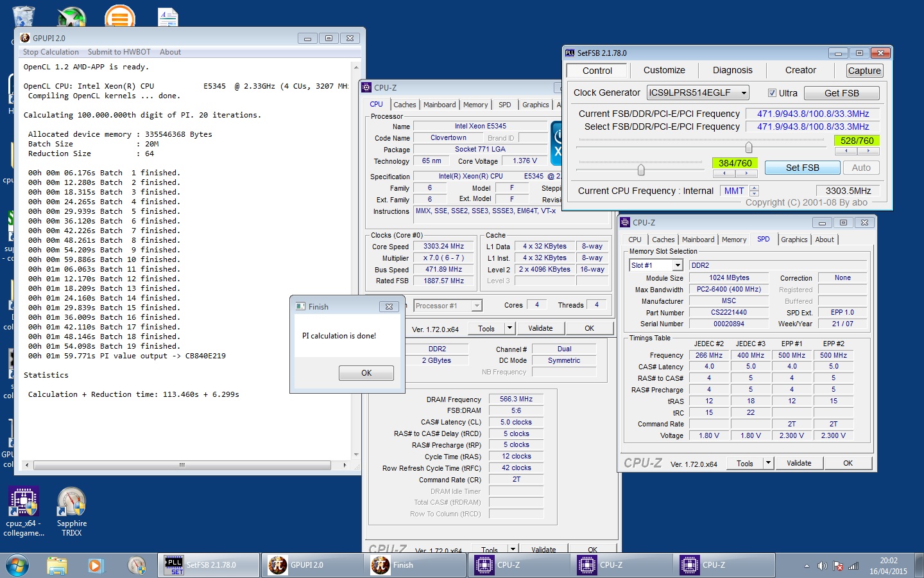Viewport: 924px width, 578px height.
Task: Open About tab in CPU-Z SPD window
Action: pos(825,240)
